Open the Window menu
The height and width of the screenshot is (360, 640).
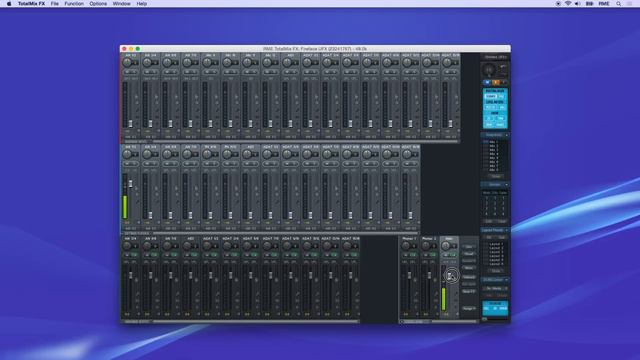122,4
